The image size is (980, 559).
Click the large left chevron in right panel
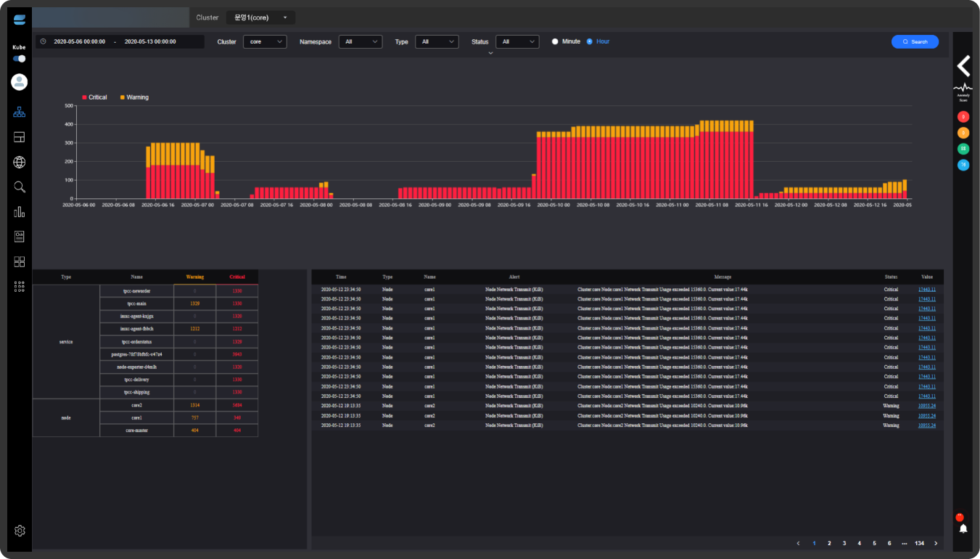(963, 66)
